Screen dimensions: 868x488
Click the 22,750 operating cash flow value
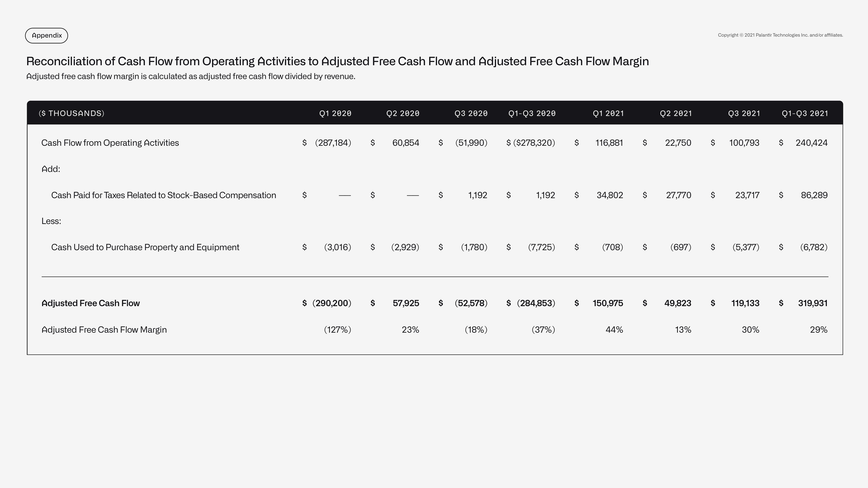click(x=678, y=143)
